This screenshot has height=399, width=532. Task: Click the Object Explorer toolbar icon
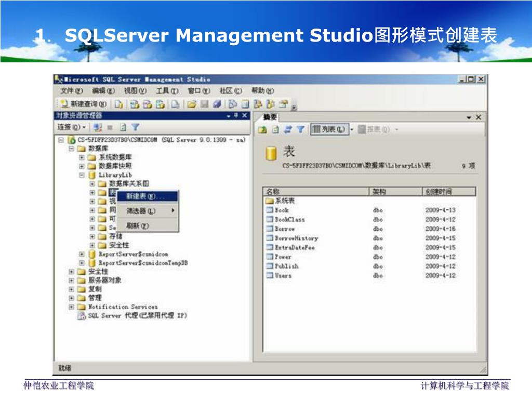tap(258, 104)
